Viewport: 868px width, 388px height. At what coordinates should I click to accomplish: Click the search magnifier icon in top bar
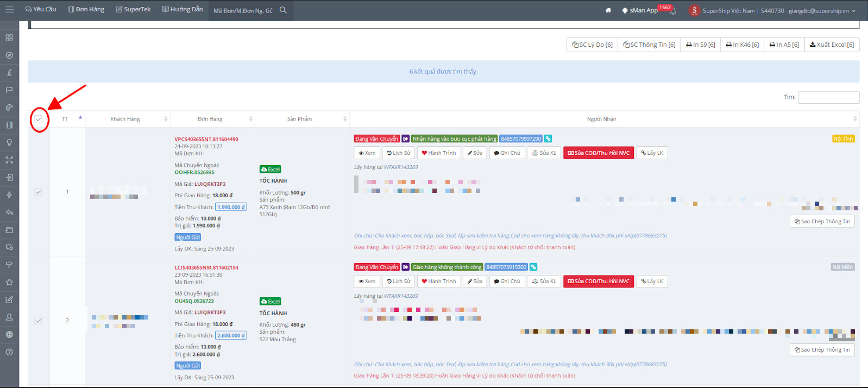pyautogui.click(x=283, y=10)
